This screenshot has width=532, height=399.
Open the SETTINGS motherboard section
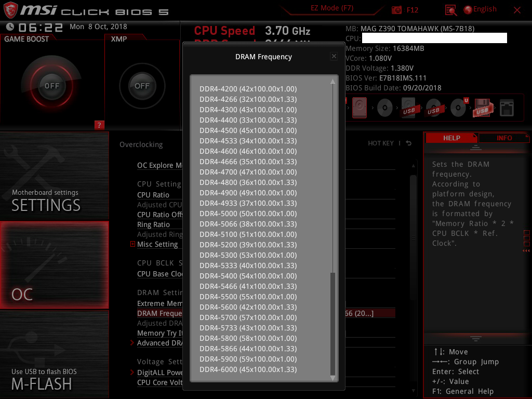54,176
